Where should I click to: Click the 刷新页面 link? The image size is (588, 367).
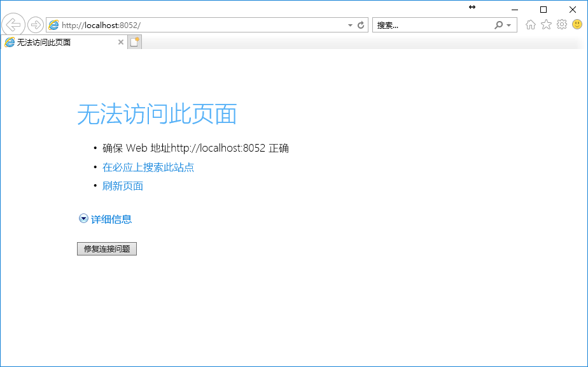[122, 186]
